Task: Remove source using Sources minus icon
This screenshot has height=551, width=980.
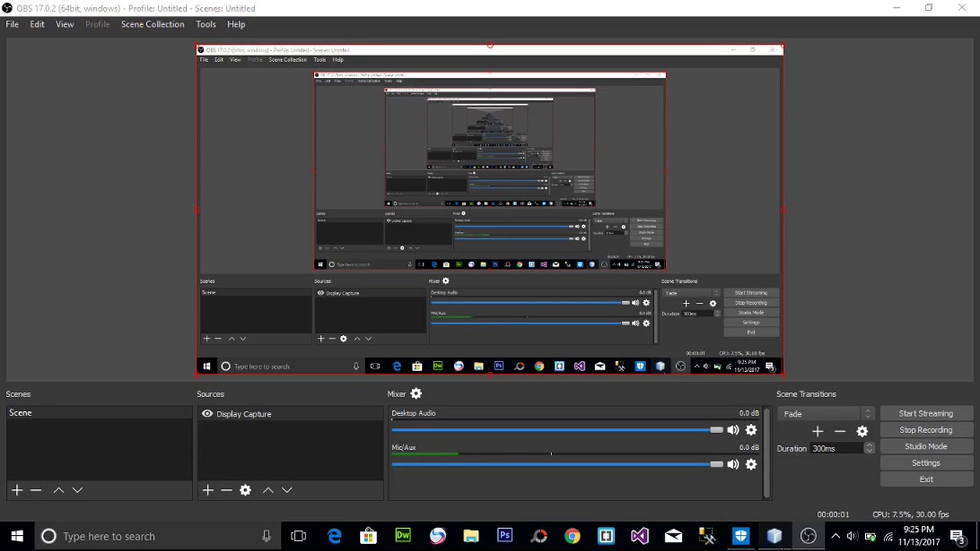Action: coord(227,490)
